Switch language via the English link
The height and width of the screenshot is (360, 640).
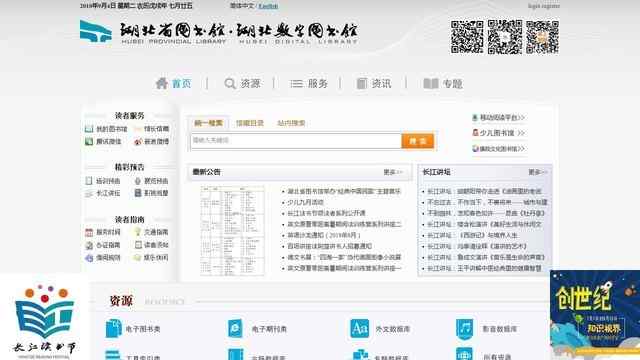[268, 6]
